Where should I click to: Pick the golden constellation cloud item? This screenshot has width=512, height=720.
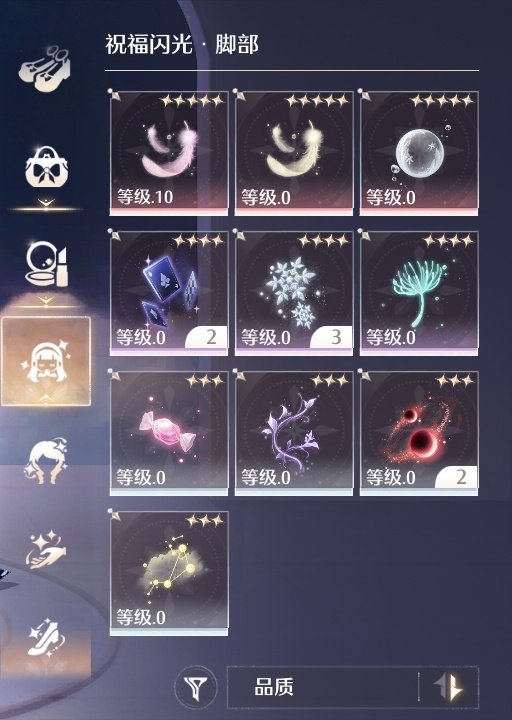pyautogui.click(x=169, y=574)
